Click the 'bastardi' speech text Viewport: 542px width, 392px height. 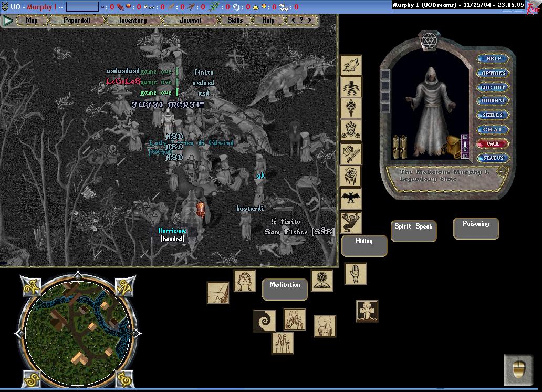pos(251,208)
